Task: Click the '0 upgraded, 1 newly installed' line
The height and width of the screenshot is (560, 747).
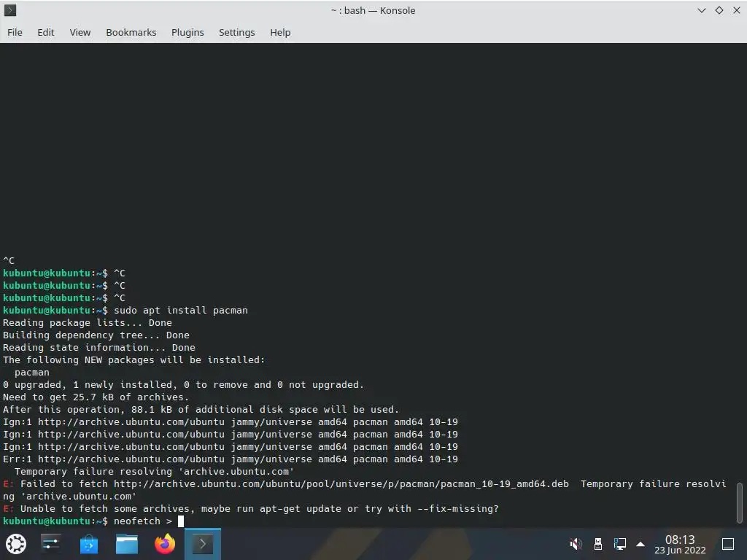Action: [x=183, y=385]
